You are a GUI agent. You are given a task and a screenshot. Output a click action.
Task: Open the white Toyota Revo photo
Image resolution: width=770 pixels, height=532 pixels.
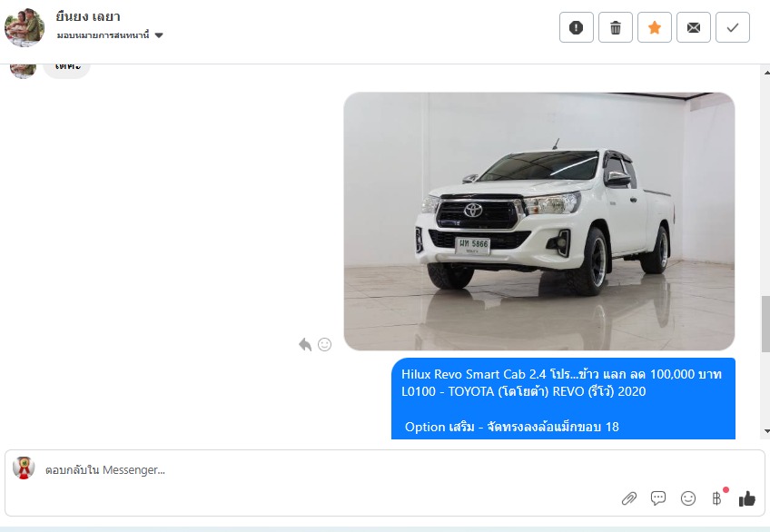coord(539,222)
